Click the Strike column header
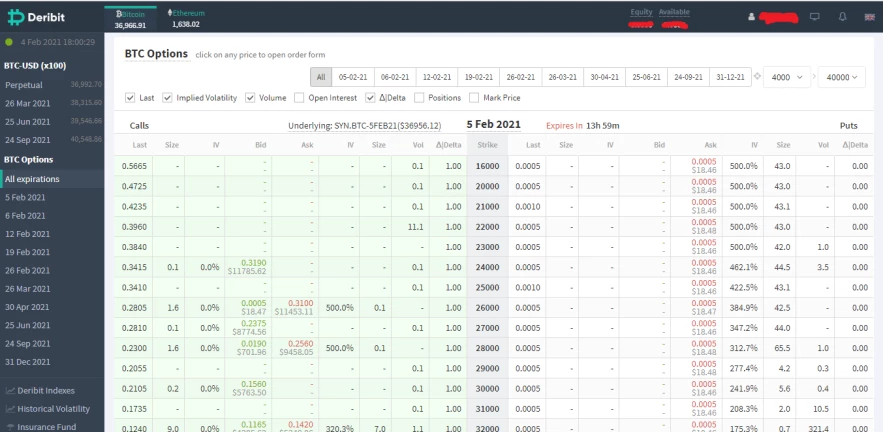The width and height of the screenshot is (883, 432). [x=487, y=145]
